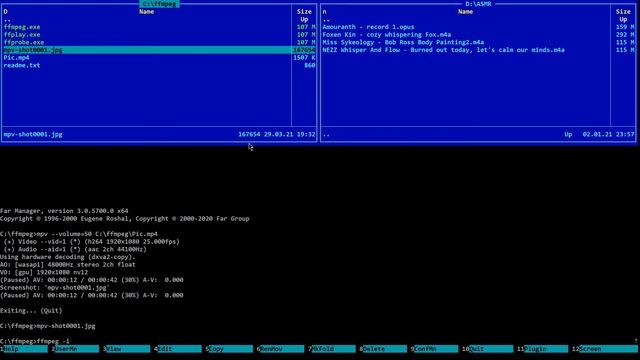Select 'Miss Sykeology - Bob Ross Body Painting2.m4a'
Viewport: 640px width, 360px height.
(403, 42)
